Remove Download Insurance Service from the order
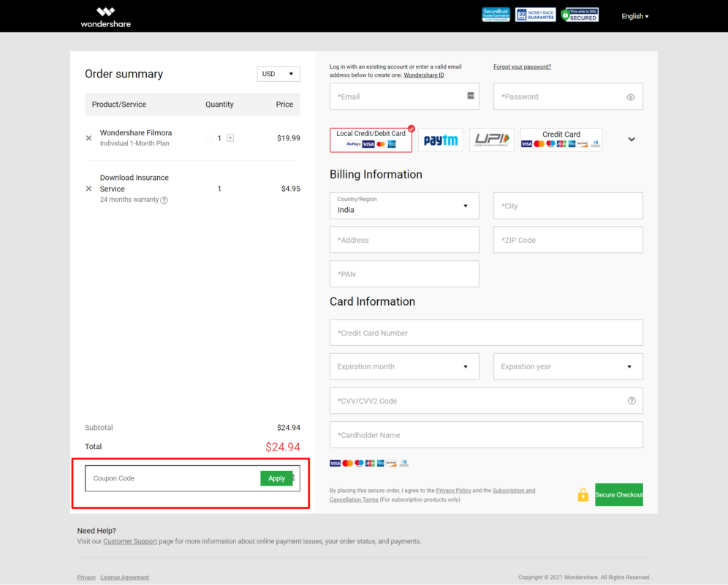728x585 pixels. pyautogui.click(x=88, y=189)
